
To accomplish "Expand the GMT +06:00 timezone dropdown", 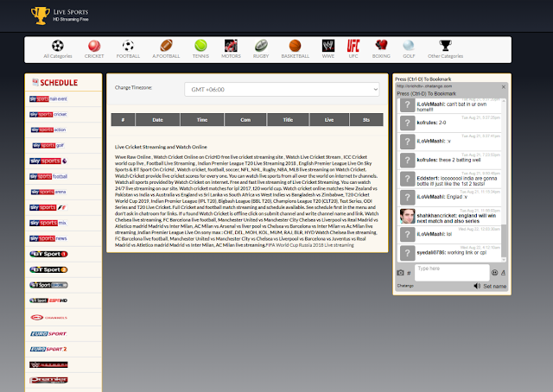I will pyautogui.click(x=282, y=90).
